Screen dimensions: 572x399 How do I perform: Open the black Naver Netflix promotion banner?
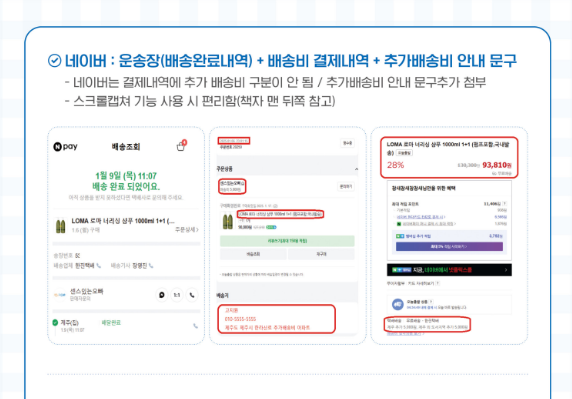tap(449, 270)
